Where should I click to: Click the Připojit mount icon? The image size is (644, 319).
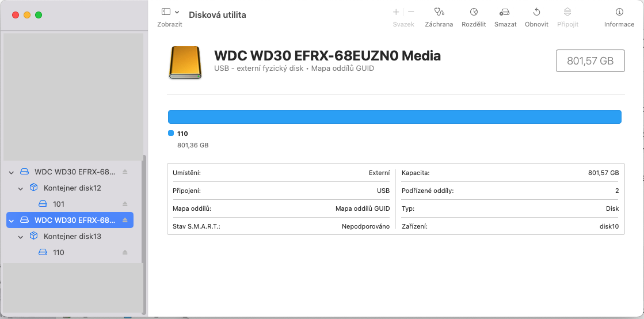click(x=567, y=12)
